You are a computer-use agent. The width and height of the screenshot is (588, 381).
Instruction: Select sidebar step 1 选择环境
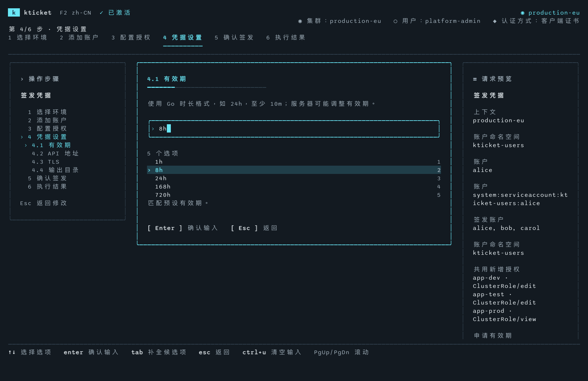point(47,112)
